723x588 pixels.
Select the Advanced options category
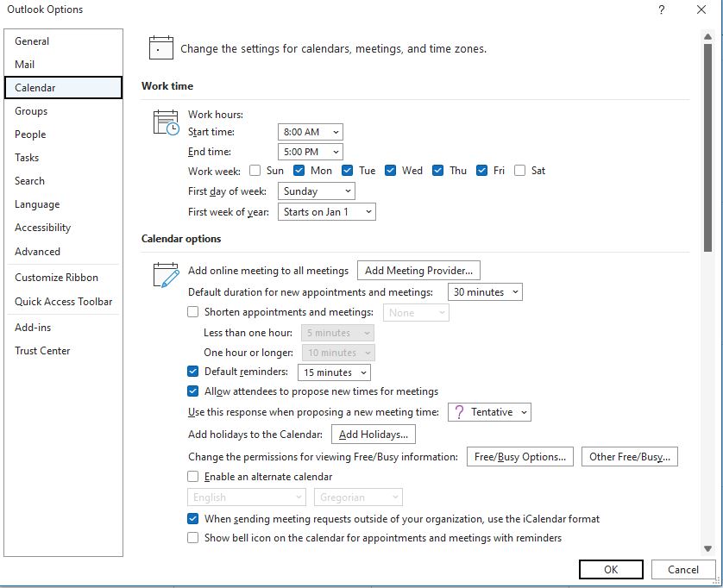tap(63, 251)
